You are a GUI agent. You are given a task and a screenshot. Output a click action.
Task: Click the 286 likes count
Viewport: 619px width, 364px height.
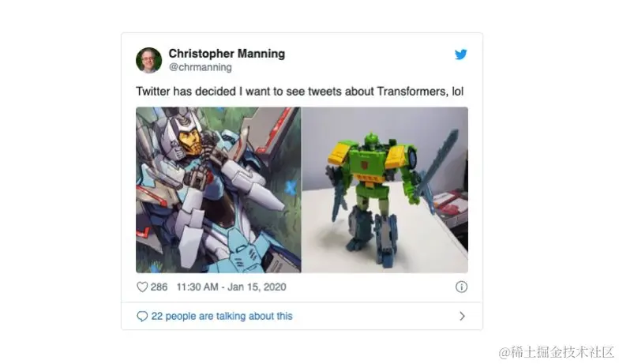click(x=159, y=287)
